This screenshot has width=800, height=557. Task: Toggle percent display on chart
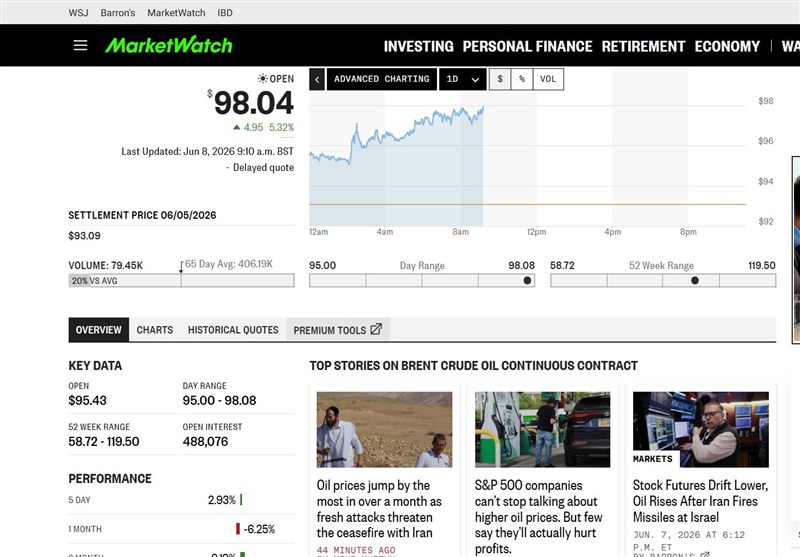tap(522, 79)
